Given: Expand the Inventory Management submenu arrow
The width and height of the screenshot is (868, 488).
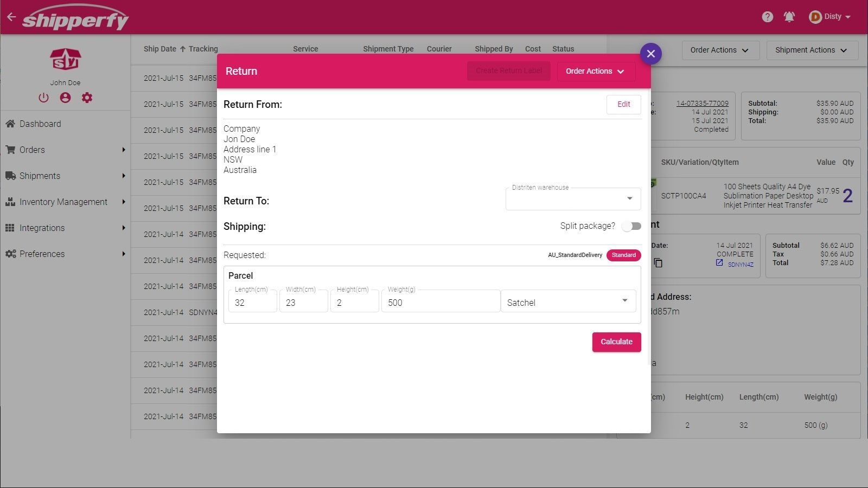Looking at the screenshot, I should click(124, 202).
